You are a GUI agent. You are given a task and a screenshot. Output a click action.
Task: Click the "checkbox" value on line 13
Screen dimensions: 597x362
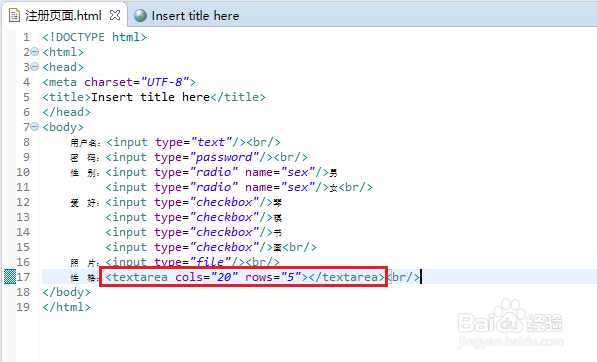(225, 217)
